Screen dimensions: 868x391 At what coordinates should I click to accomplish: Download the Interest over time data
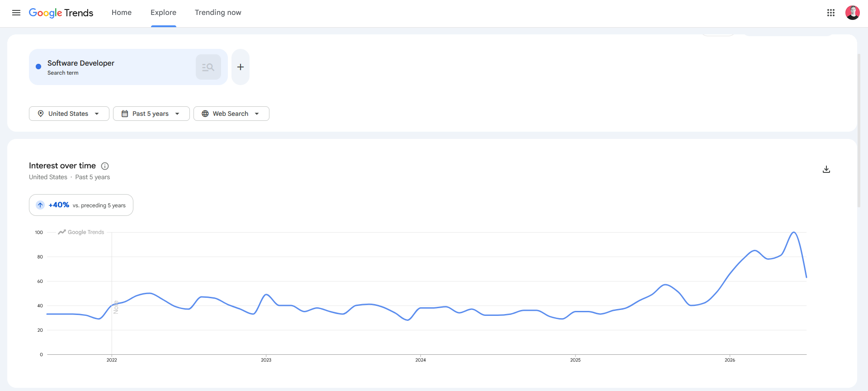tap(826, 169)
